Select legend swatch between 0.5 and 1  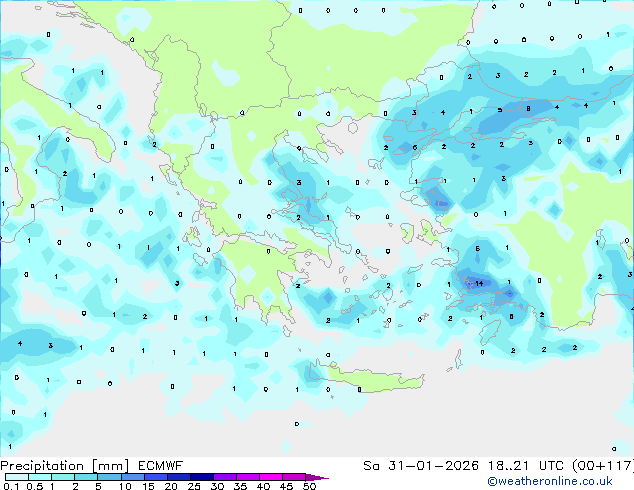(x=40, y=477)
